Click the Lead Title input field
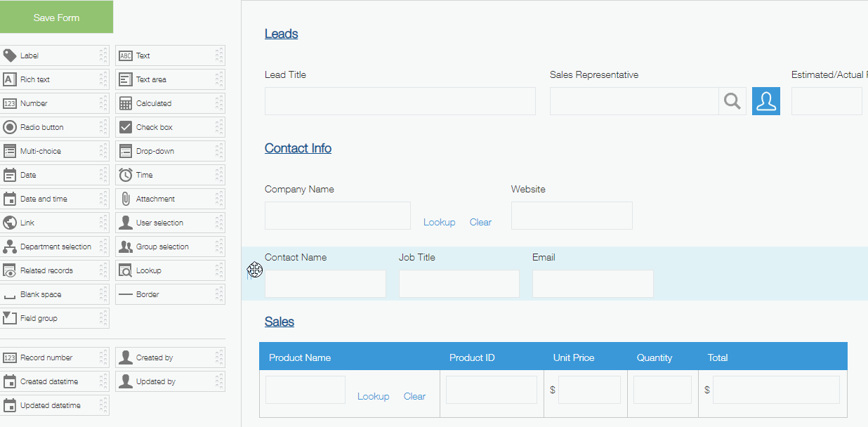Screen dimensions: 868x427 pos(400,101)
